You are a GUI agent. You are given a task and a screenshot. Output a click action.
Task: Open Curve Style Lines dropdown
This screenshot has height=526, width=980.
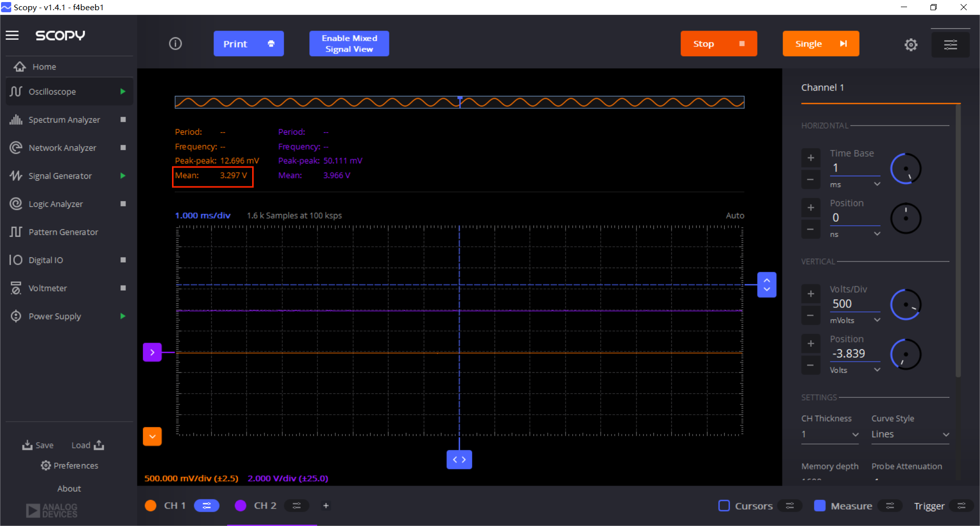910,435
